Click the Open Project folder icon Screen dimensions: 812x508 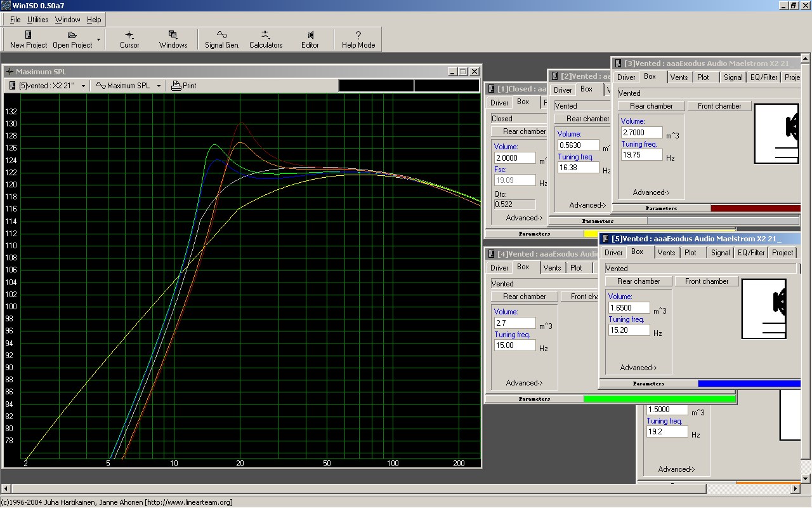(72, 35)
